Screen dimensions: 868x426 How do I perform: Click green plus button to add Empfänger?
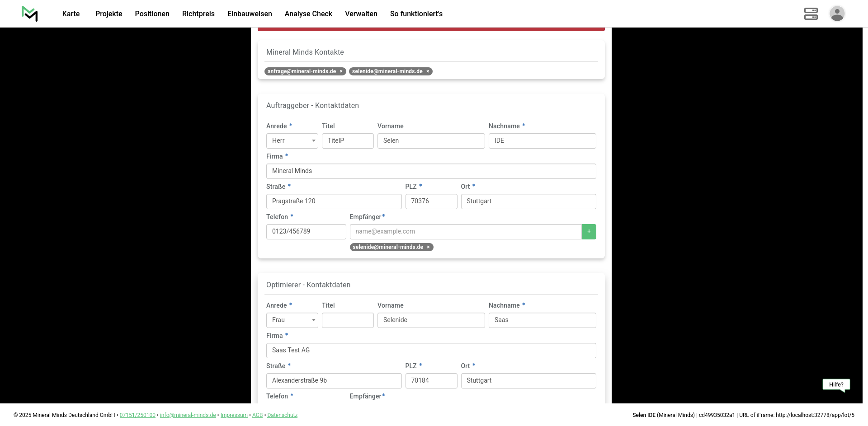pyautogui.click(x=589, y=232)
